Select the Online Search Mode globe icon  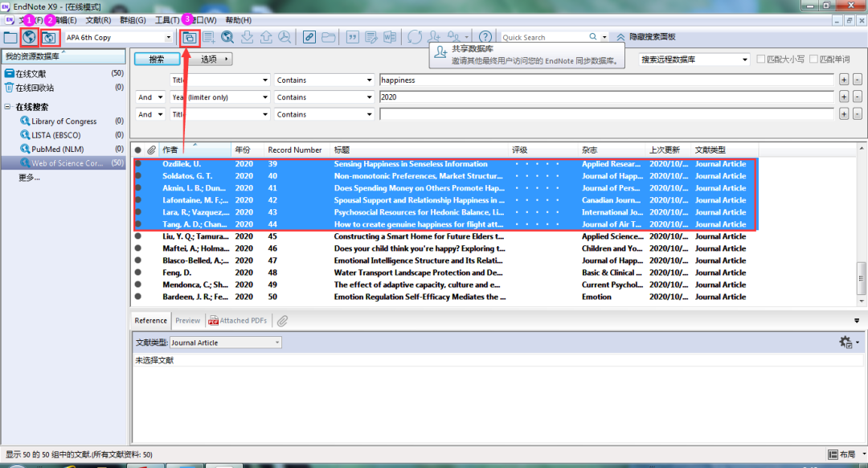(x=30, y=37)
